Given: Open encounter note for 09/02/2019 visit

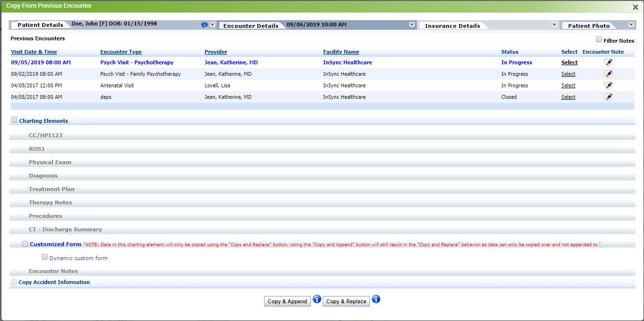Looking at the screenshot, I should point(608,74).
